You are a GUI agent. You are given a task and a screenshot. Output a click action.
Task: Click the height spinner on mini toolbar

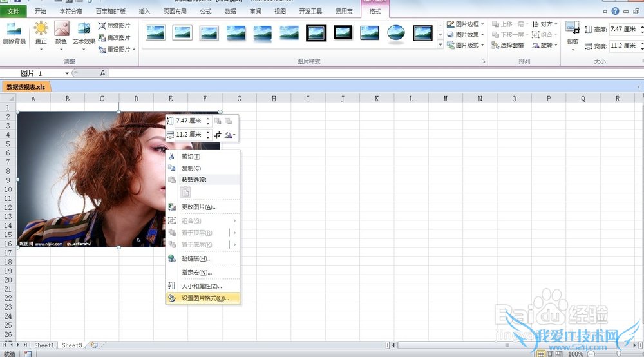[208, 121]
